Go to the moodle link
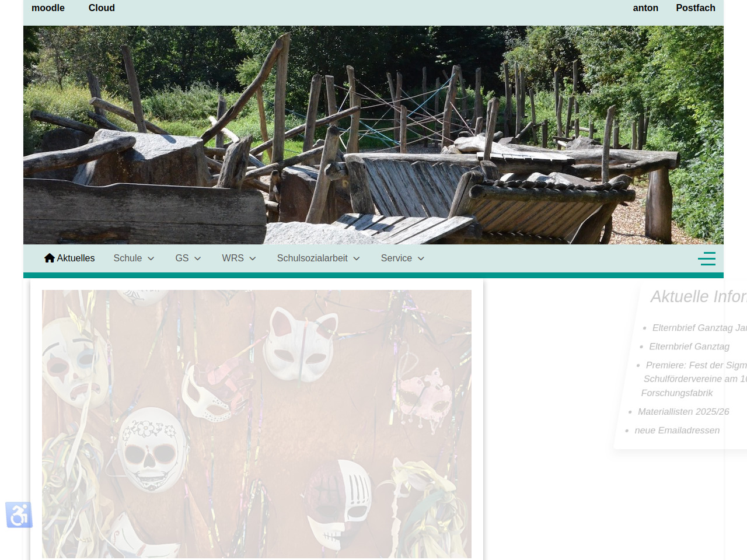Screen dimensions: 747x560 click(x=48, y=8)
